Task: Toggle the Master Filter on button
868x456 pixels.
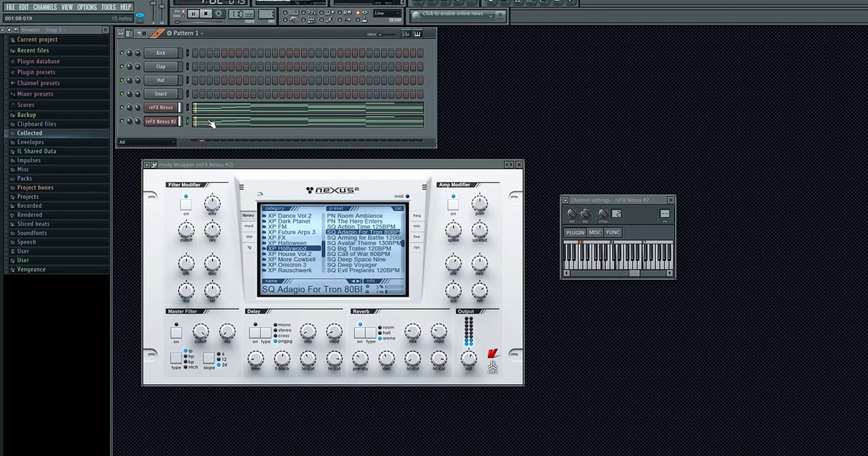Action: point(176,333)
